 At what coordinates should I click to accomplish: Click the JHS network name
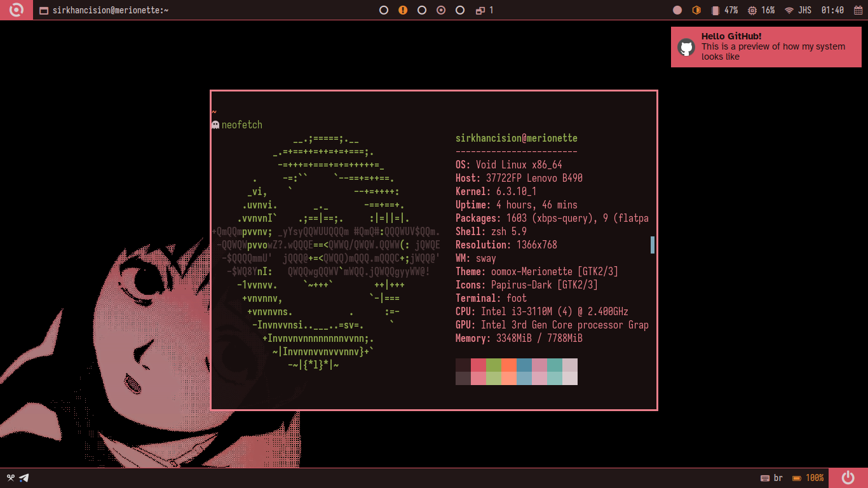804,10
